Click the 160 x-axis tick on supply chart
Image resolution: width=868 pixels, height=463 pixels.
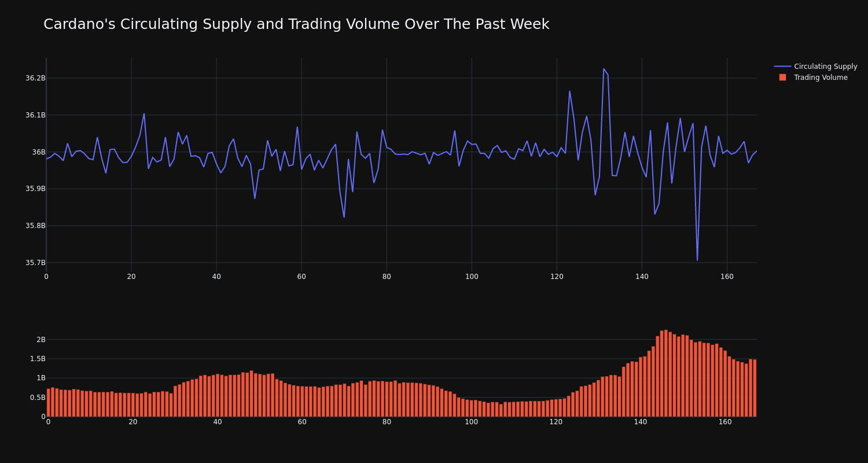(727, 277)
